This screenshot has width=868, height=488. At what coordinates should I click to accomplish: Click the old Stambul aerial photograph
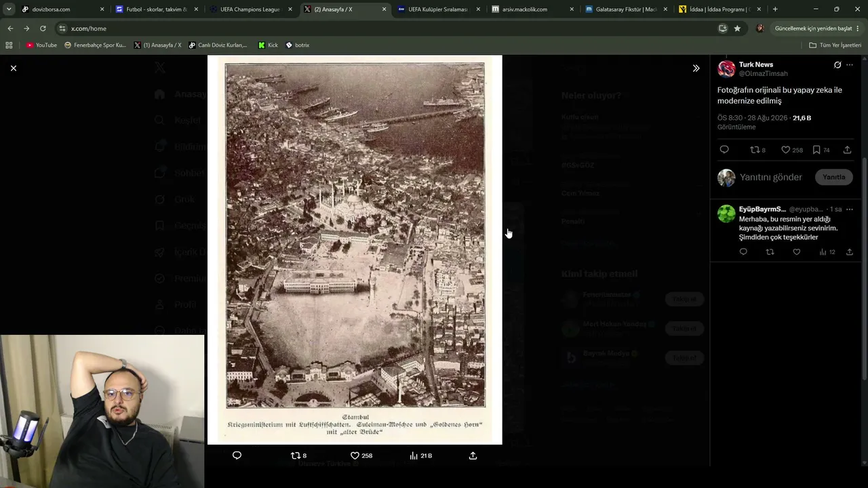pos(355,249)
